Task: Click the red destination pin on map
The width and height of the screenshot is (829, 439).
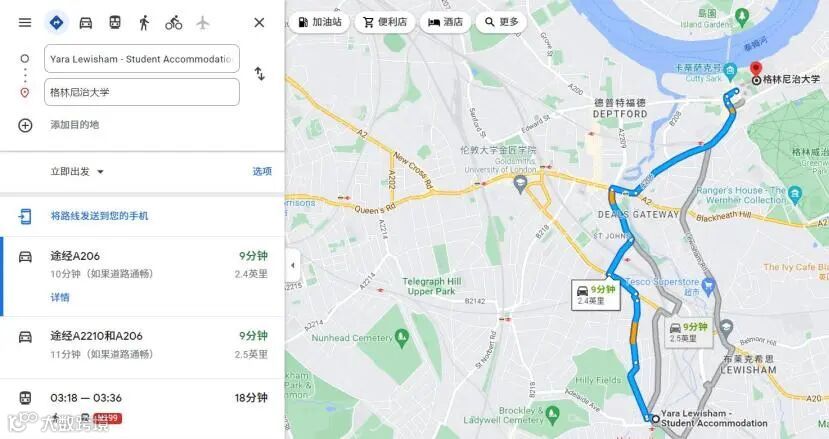Action: [x=757, y=69]
